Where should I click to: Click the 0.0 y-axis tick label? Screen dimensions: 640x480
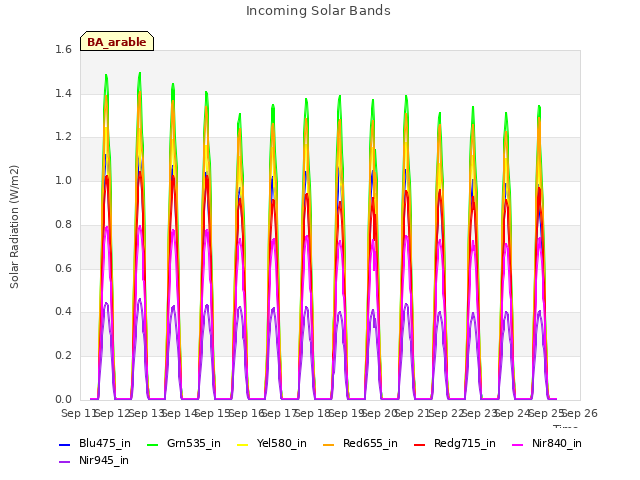(63, 399)
